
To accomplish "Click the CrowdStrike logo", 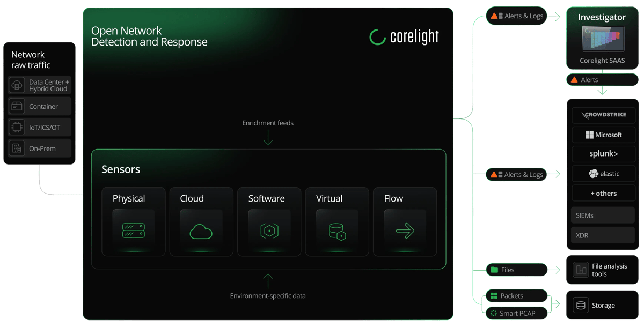I will point(603,115).
